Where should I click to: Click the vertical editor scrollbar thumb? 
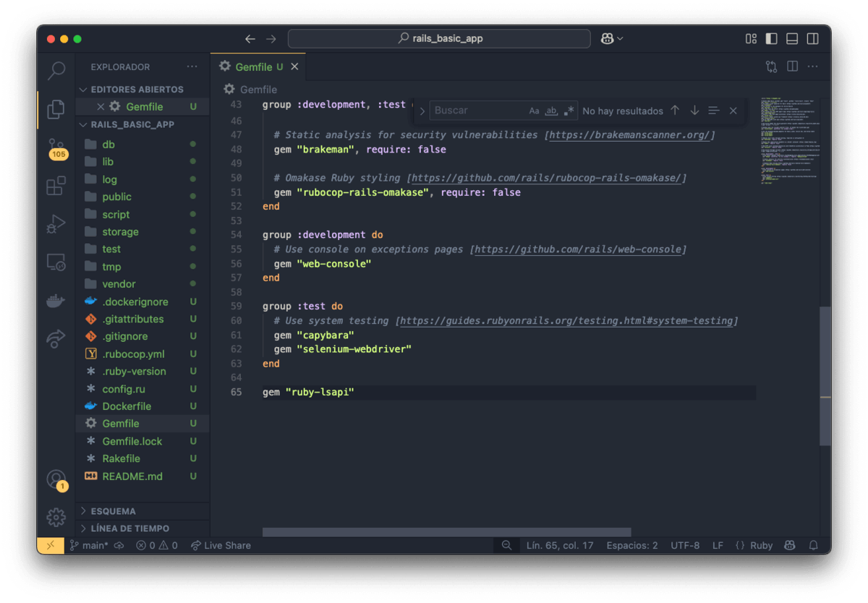pos(825,376)
